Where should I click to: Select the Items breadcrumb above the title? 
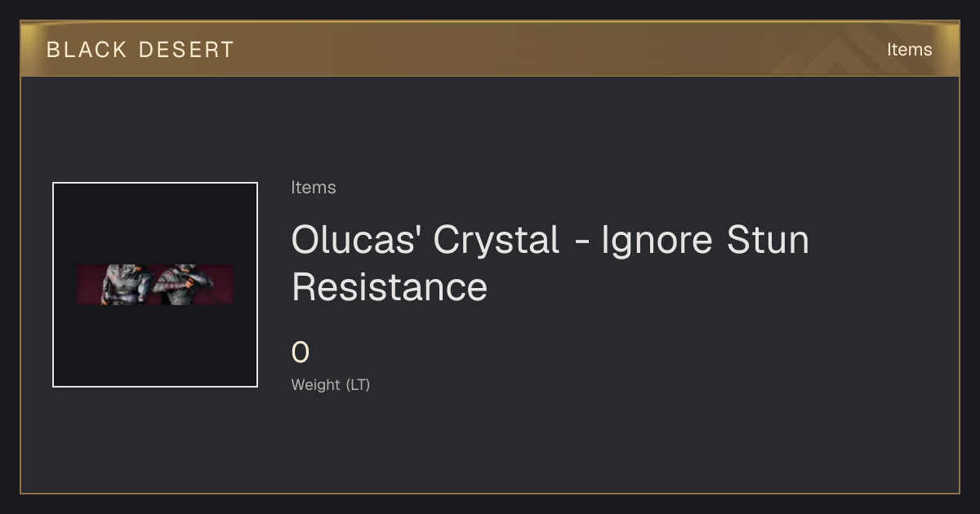coord(314,188)
